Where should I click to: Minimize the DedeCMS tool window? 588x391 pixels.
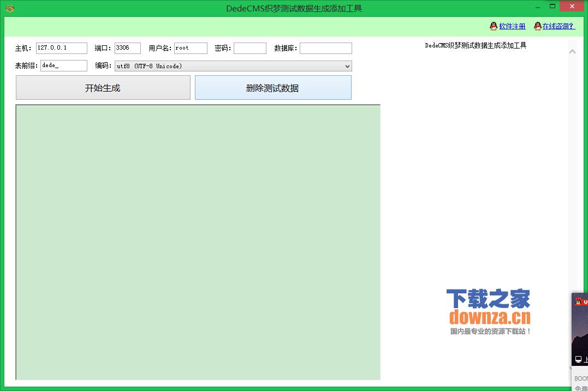pos(537,7)
